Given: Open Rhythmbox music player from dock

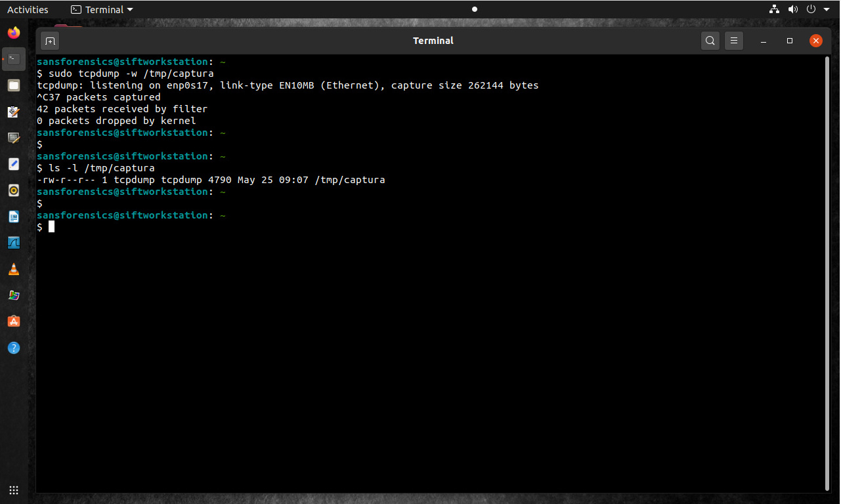Looking at the screenshot, I should [14, 190].
